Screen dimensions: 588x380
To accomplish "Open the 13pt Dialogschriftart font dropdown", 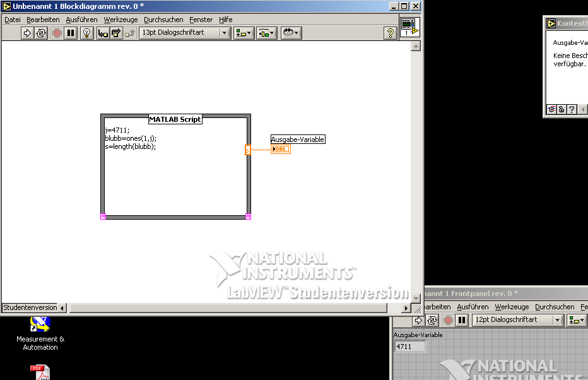I will (x=185, y=33).
